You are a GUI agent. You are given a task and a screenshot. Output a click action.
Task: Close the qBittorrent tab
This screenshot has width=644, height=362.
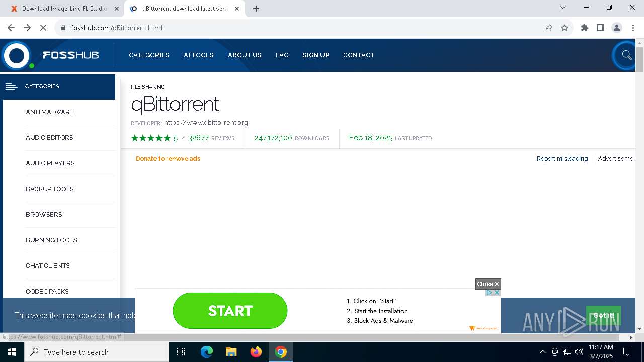[237, 9]
